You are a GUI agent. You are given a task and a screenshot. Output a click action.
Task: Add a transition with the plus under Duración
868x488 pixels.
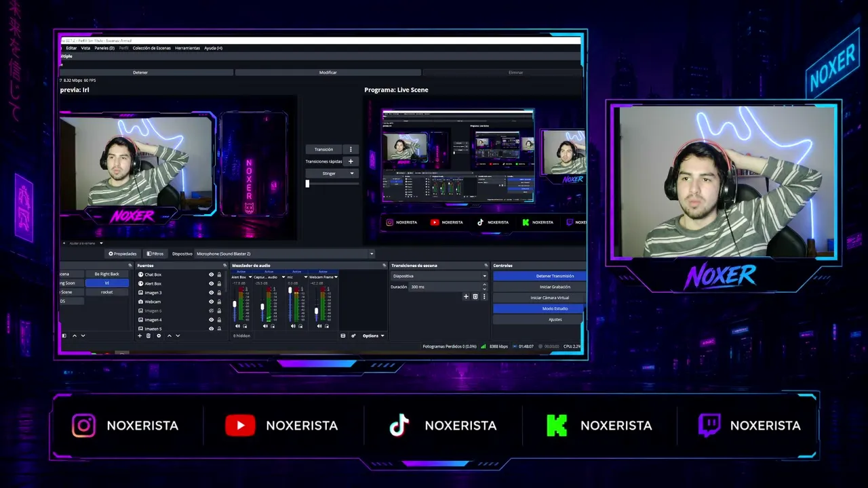466,296
